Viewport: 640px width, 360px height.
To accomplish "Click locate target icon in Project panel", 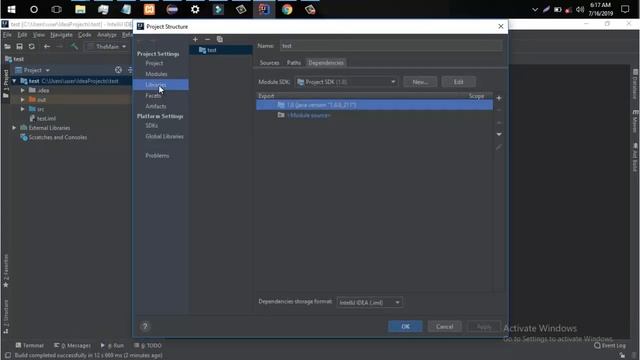I will pyautogui.click(x=118, y=70).
